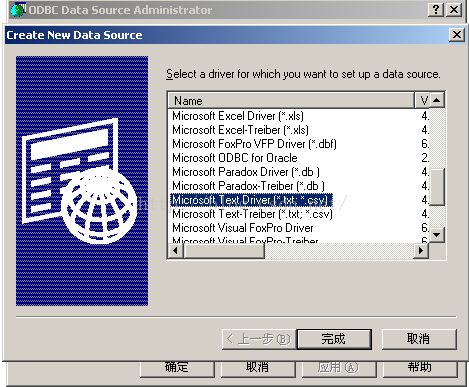469x387 pixels.
Task: Click the horizontal scroll left arrow
Action: [x=176, y=250]
